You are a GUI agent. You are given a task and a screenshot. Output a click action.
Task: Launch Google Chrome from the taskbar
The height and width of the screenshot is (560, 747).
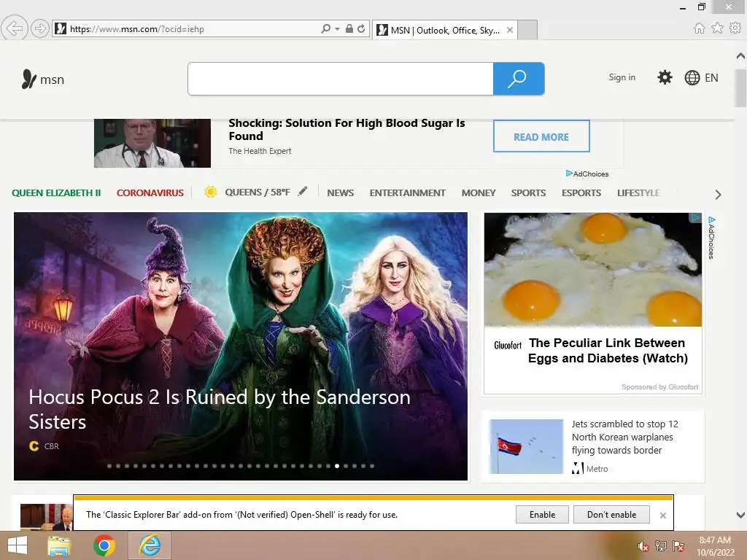click(104, 545)
